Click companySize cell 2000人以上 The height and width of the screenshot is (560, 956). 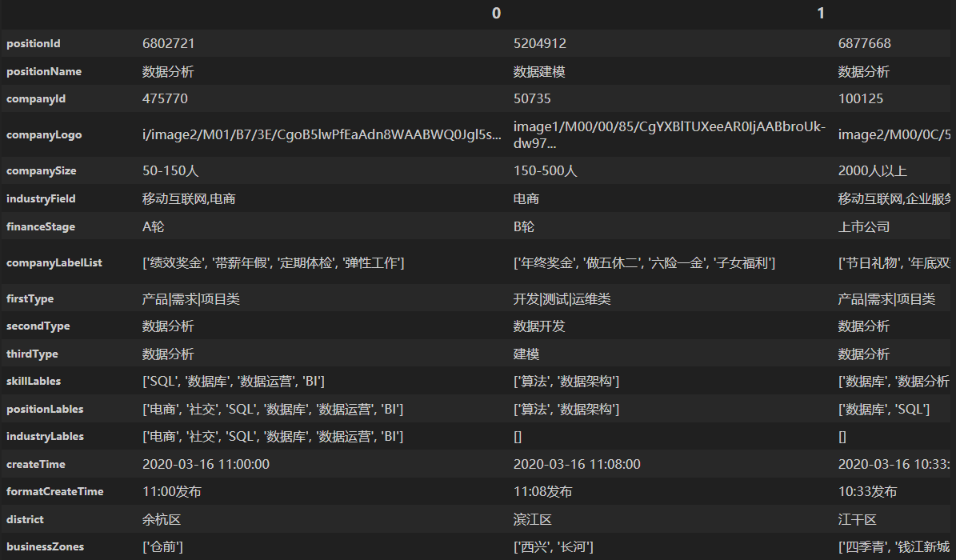point(873,171)
